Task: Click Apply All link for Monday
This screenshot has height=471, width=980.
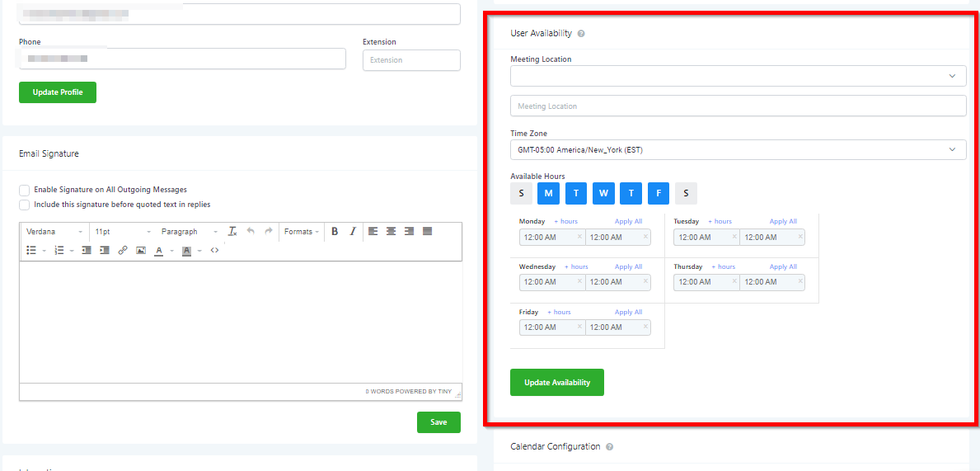Action: pos(628,221)
